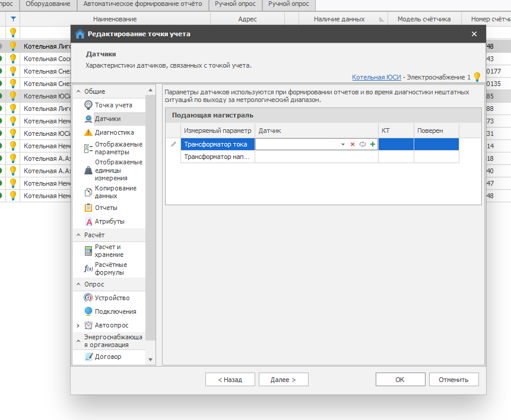Open the second Ручной опрос tab

(289, 4)
